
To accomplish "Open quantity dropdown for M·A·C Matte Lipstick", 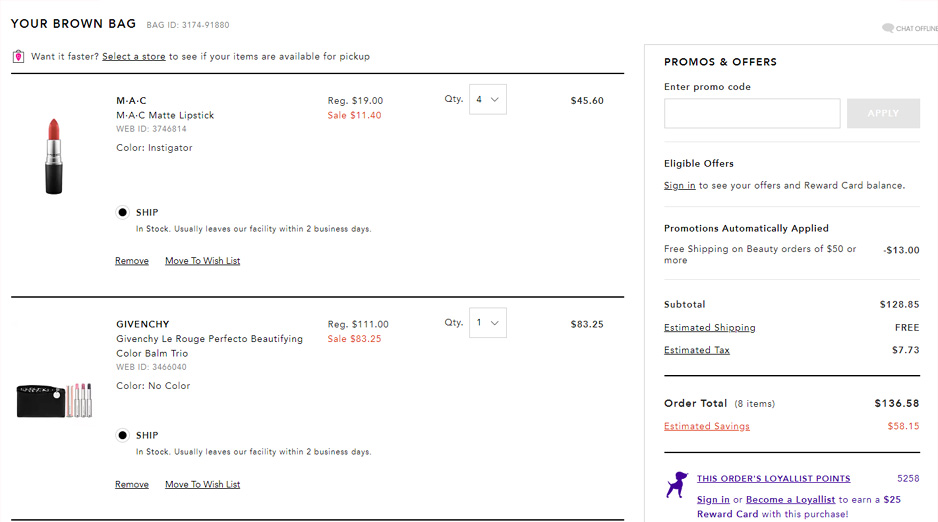I will pyautogui.click(x=488, y=99).
